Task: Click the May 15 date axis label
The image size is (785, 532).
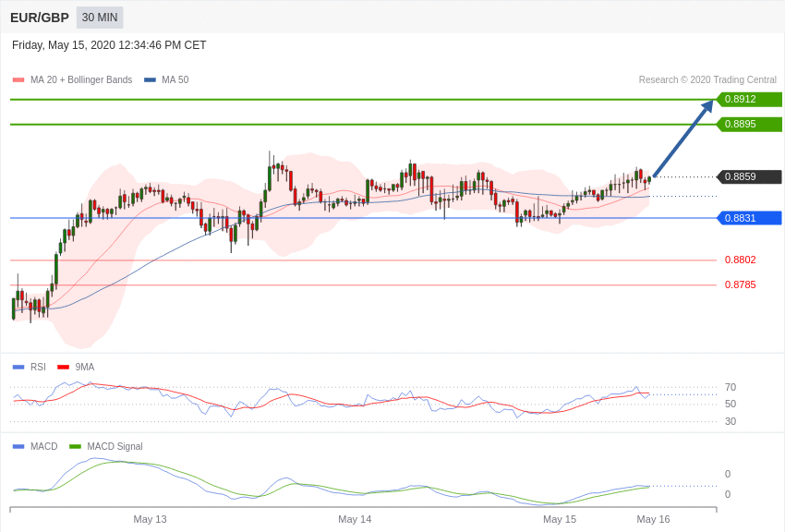Action: pyautogui.click(x=560, y=519)
